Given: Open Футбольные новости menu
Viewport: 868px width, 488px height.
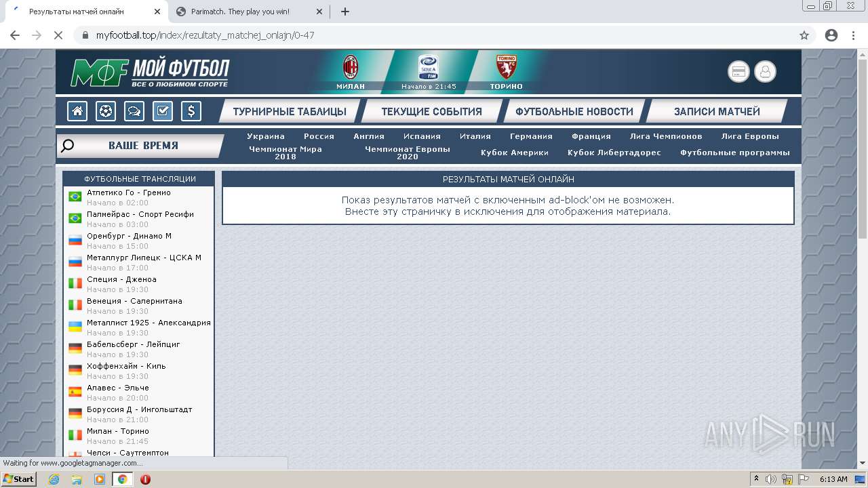Looking at the screenshot, I should (x=574, y=111).
